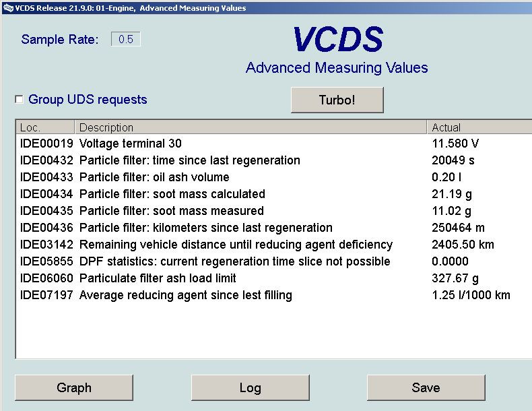Click the Log button

click(x=251, y=387)
